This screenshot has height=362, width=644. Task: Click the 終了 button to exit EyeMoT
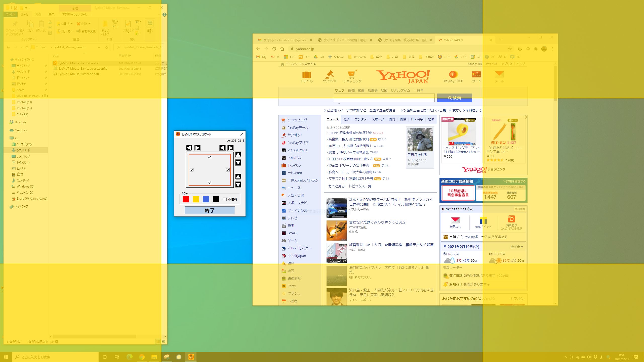[210, 210]
